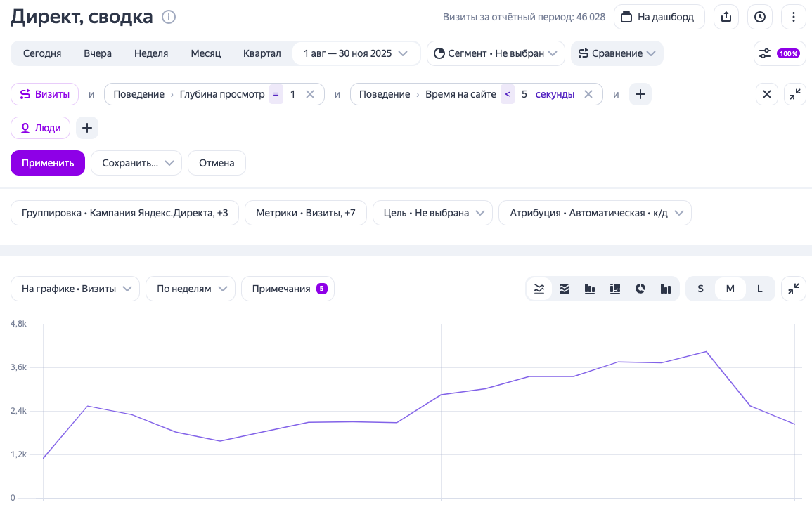Collapse the chart with the shrink icon
Image resolution: width=812 pixels, height=505 pixels.
[x=794, y=289]
